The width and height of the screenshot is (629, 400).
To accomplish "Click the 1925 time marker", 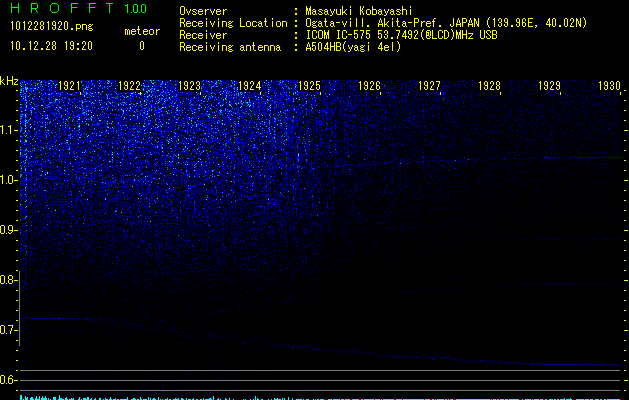I will [309, 86].
